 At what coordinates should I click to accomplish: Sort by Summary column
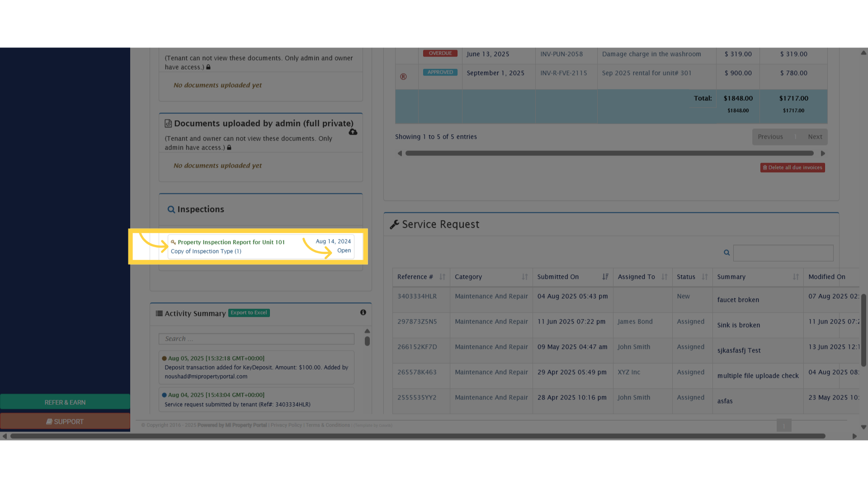point(758,277)
